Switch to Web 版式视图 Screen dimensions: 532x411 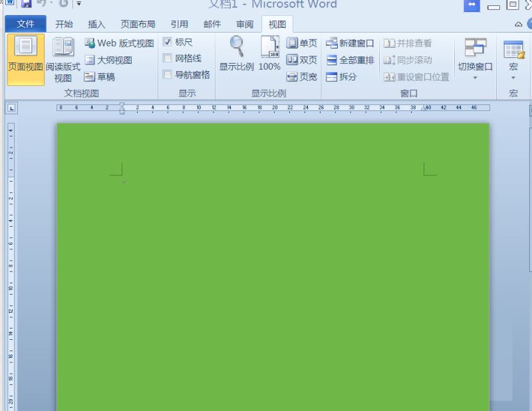(x=119, y=43)
